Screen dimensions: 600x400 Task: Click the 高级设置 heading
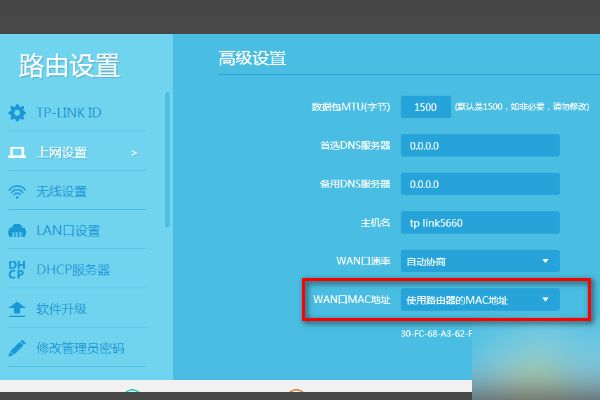[x=252, y=59]
